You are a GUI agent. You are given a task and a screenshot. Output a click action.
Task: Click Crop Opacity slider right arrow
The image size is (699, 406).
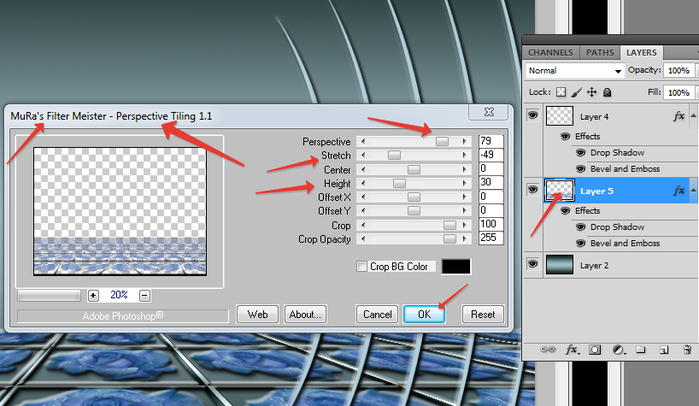point(465,239)
